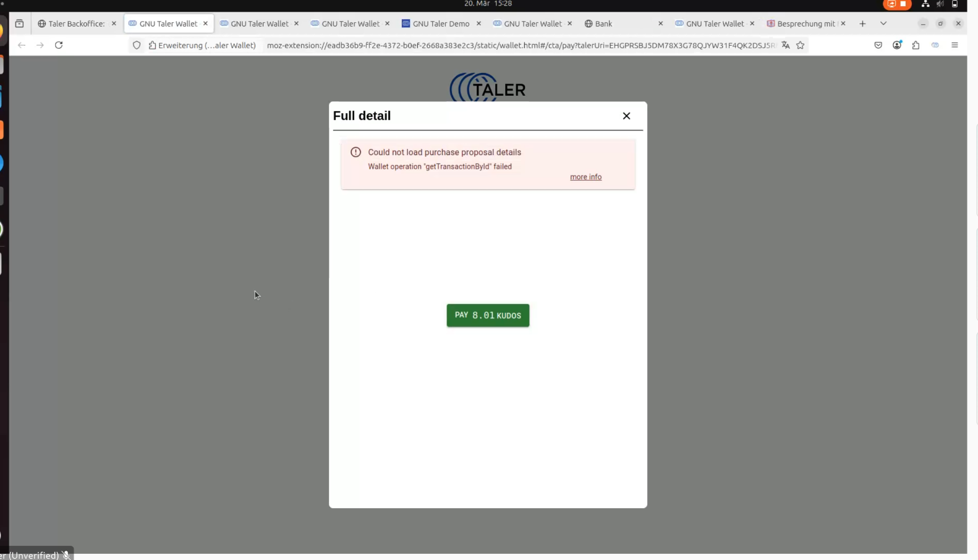Click the URL address bar
Viewport: 978px width, 560px height.
(x=519, y=45)
